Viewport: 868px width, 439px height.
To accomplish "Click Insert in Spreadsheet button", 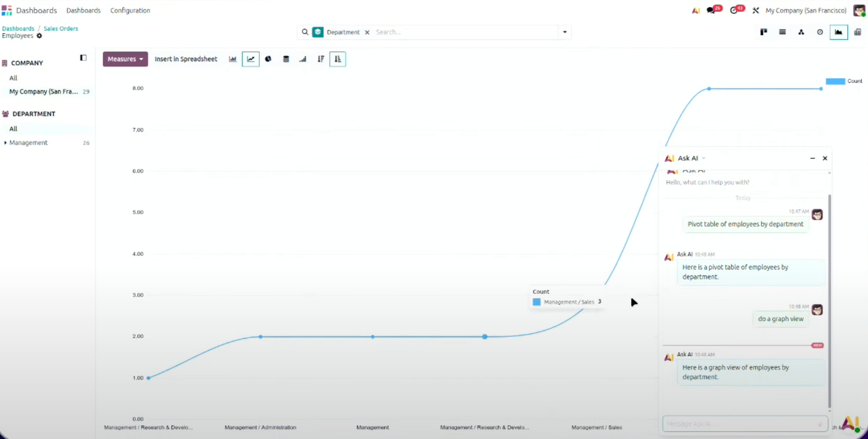I will click(x=186, y=59).
